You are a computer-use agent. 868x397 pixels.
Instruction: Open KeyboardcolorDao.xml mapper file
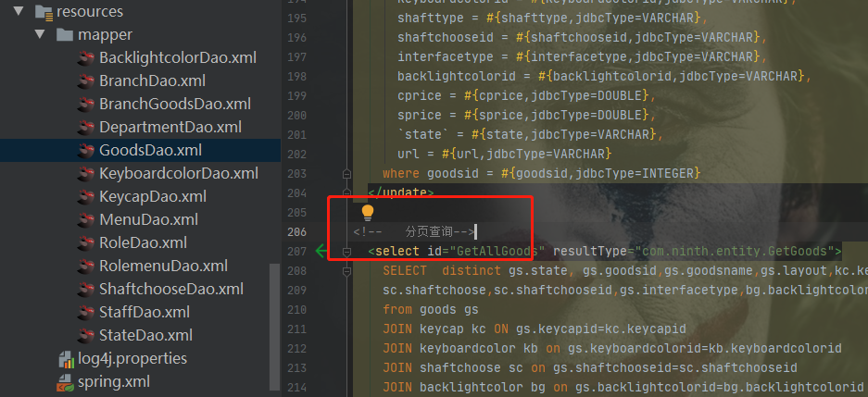(x=179, y=174)
